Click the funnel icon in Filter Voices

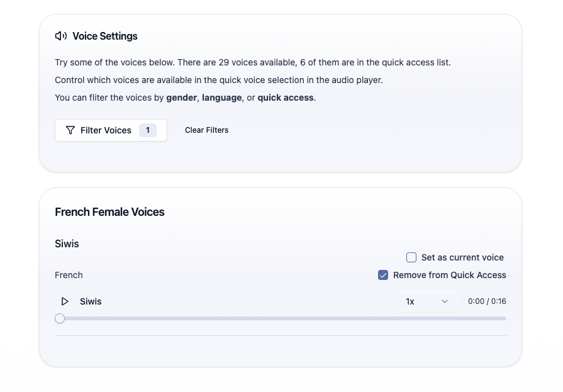(70, 130)
